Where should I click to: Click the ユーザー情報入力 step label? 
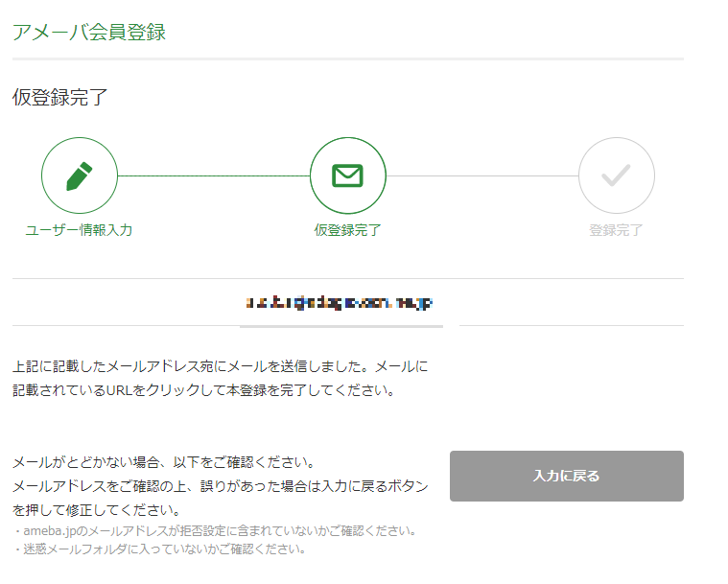pos(79,230)
